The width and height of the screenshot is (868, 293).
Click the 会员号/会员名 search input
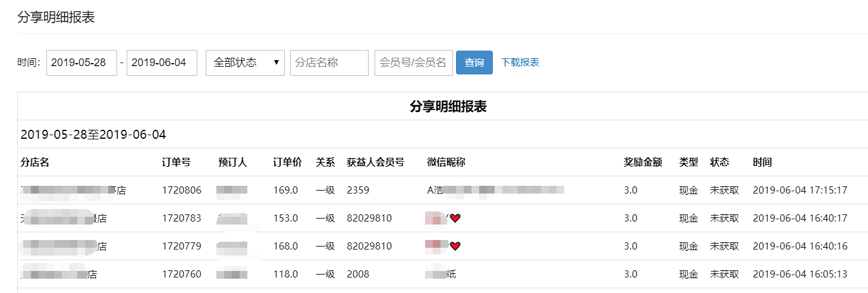(x=414, y=63)
